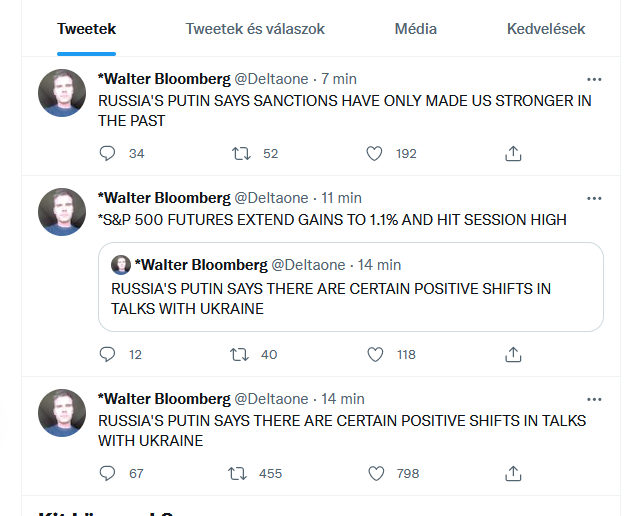641x516 pixels.
Task: Open the Kedvelések tab
Action: pos(546,29)
